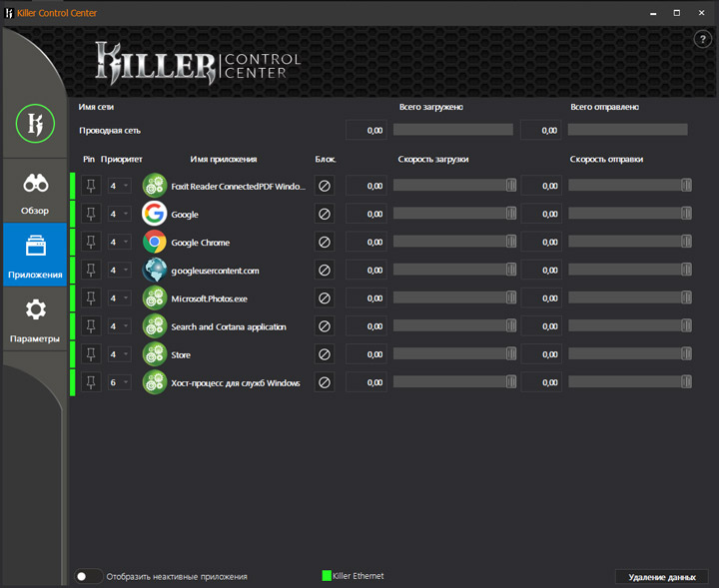Minimize the Killer Control Center window

[x=653, y=13]
